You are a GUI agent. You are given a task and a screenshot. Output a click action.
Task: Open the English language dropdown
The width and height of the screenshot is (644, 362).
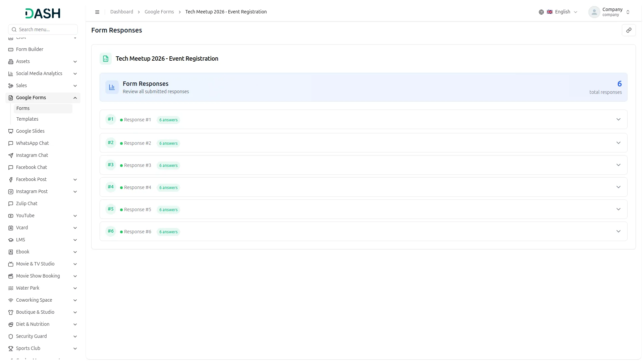(563, 12)
